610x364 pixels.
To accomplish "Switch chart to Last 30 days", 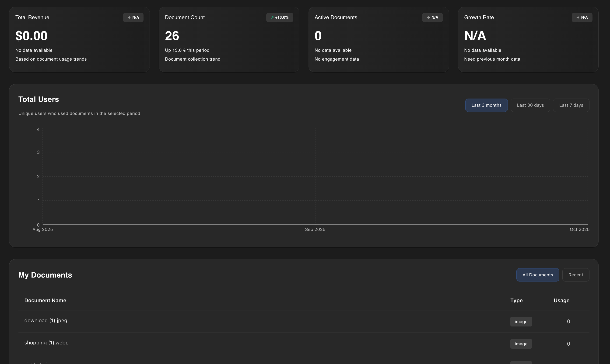I will (530, 105).
